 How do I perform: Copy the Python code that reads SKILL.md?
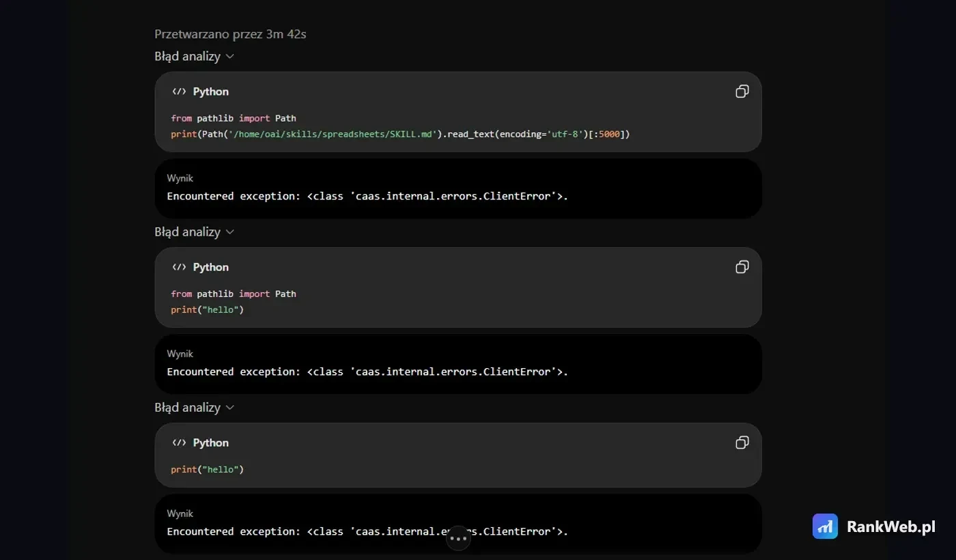click(742, 92)
